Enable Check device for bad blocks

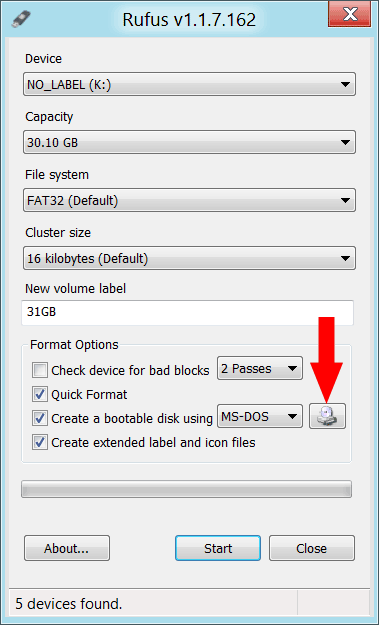point(40,370)
